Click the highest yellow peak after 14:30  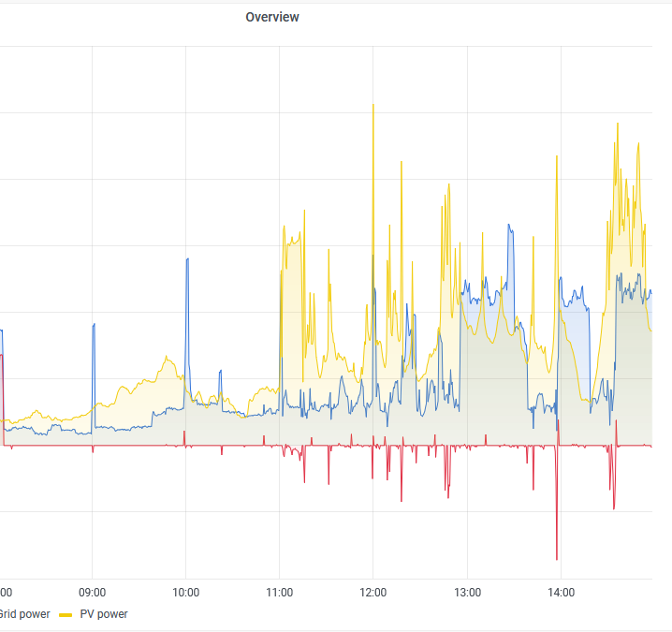[x=617, y=124]
